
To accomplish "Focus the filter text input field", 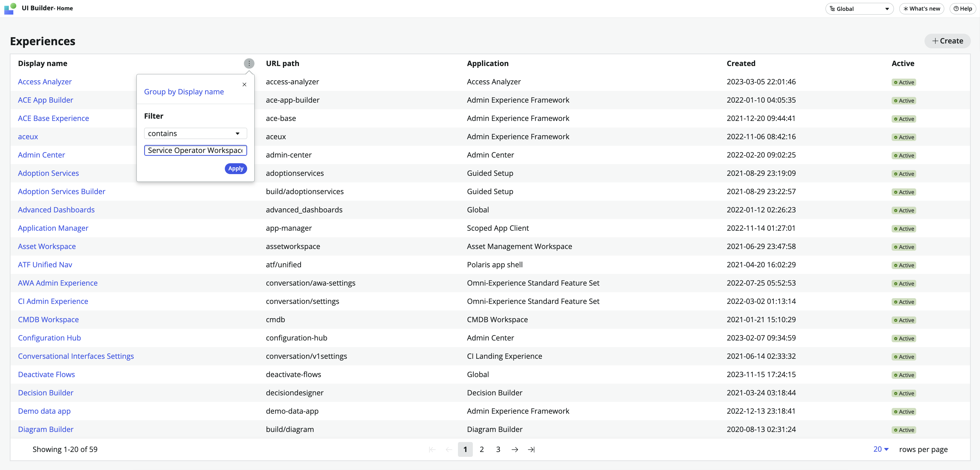I will tap(196, 151).
